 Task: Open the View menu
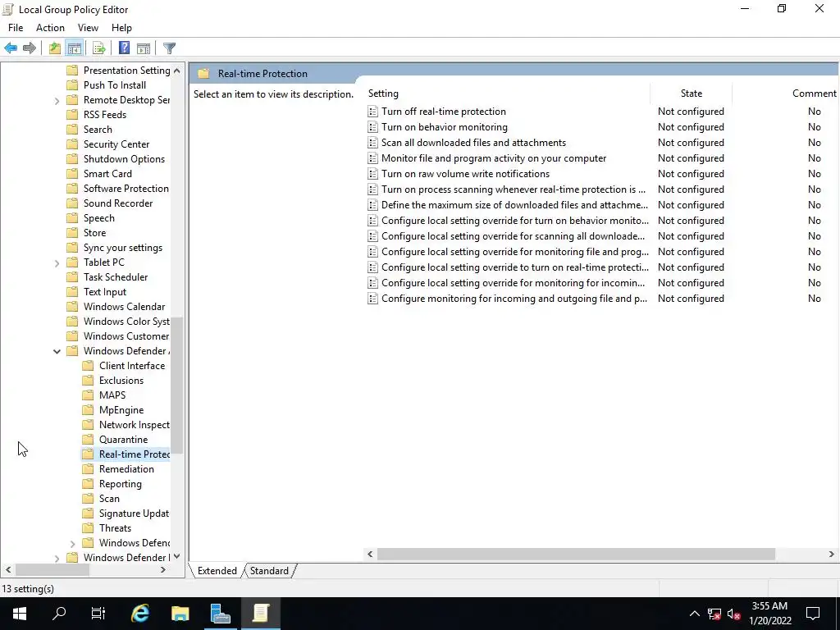pyautogui.click(x=88, y=28)
